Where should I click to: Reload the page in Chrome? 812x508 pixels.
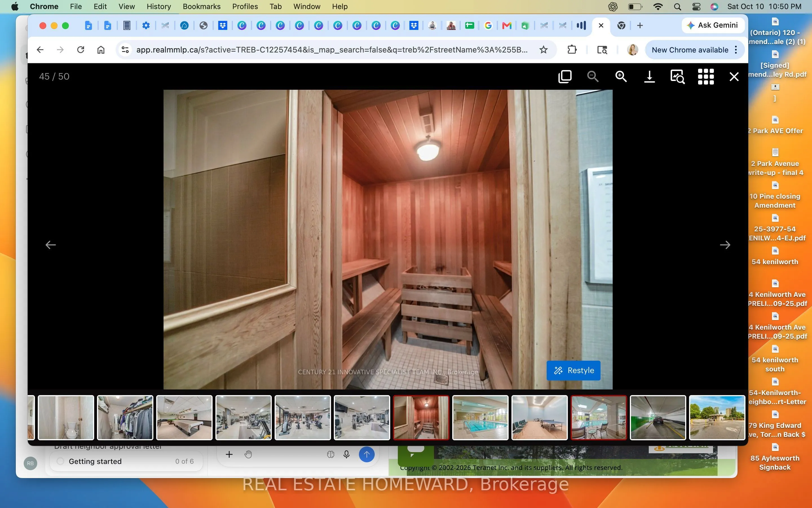(81, 50)
